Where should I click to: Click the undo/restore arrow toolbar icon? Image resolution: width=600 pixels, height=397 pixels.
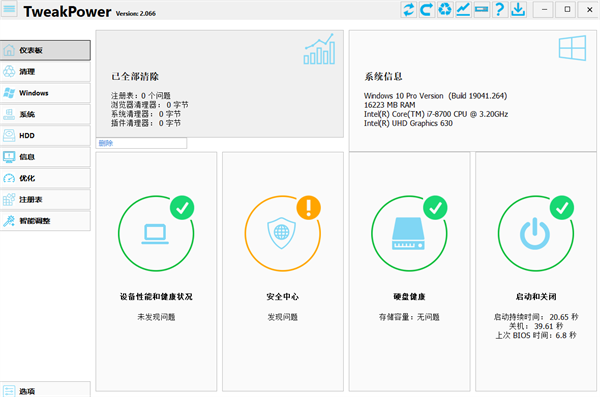point(427,9)
